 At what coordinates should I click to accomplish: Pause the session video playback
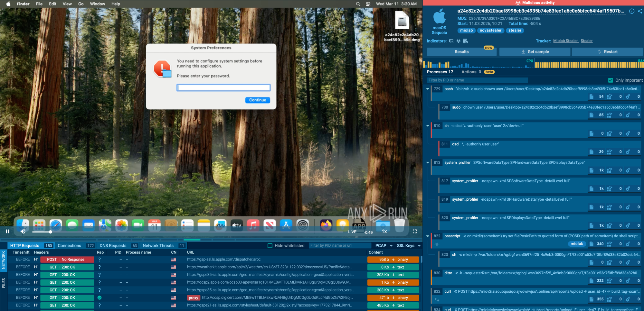coord(8,231)
